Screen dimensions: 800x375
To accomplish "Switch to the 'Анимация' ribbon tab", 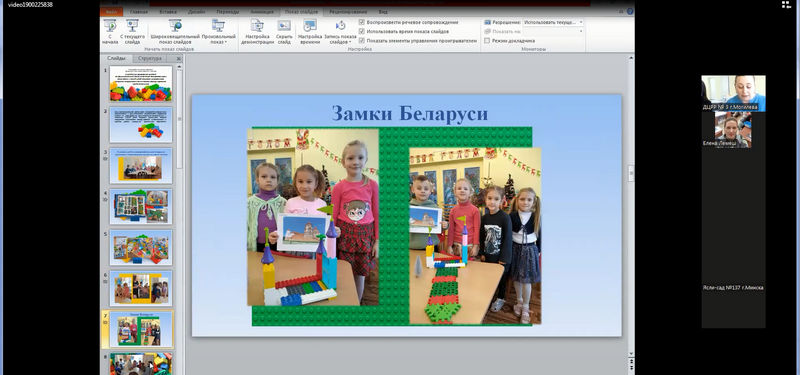I will [x=262, y=12].
